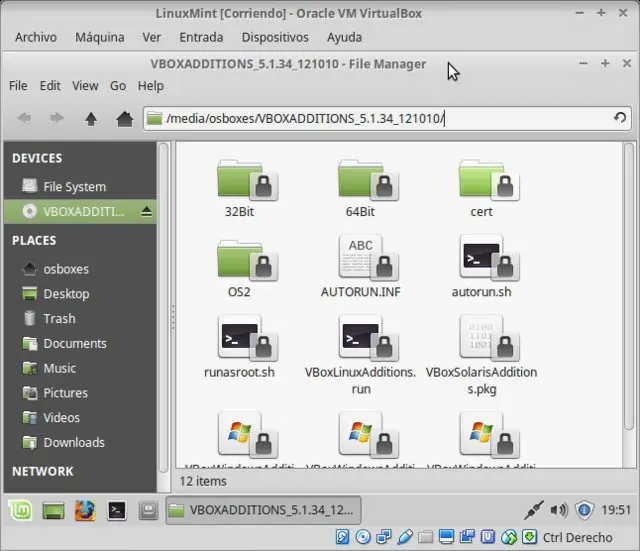Image resolution: width=640 pixels, height=551 pixels.
Task: Click the sidebar vertical scrollbar
Action: coord(163,307)
